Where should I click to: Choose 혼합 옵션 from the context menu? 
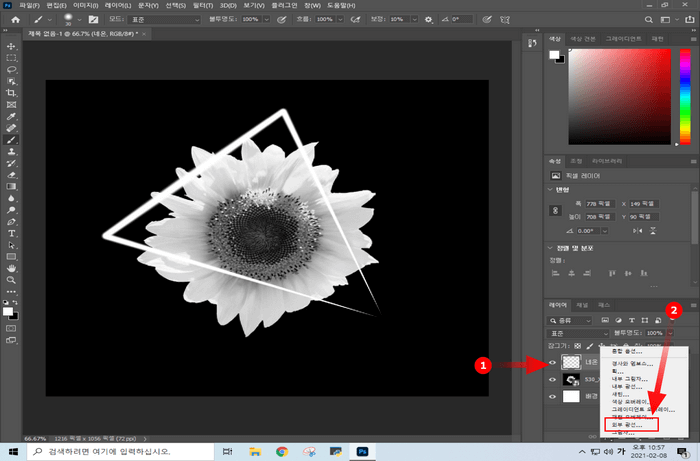628,351
